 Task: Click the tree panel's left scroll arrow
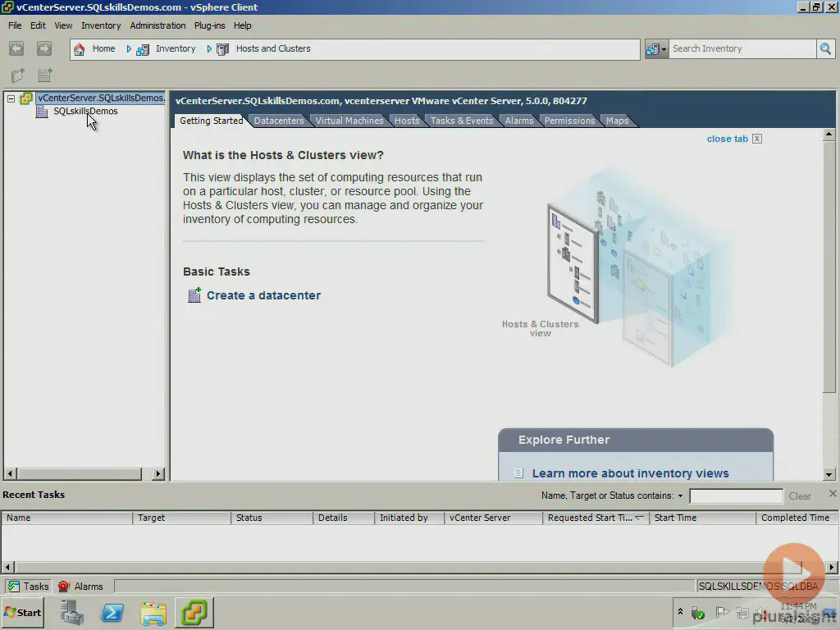(x=10, y=473)
